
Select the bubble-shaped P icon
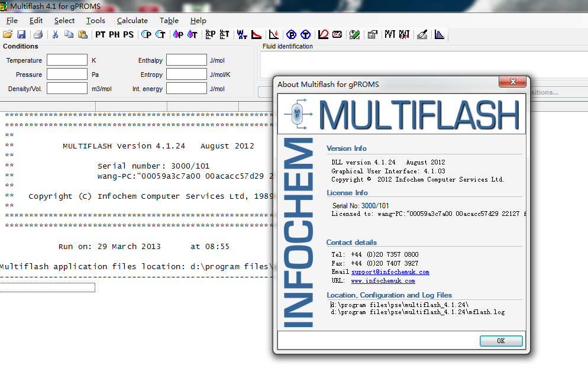146,34
